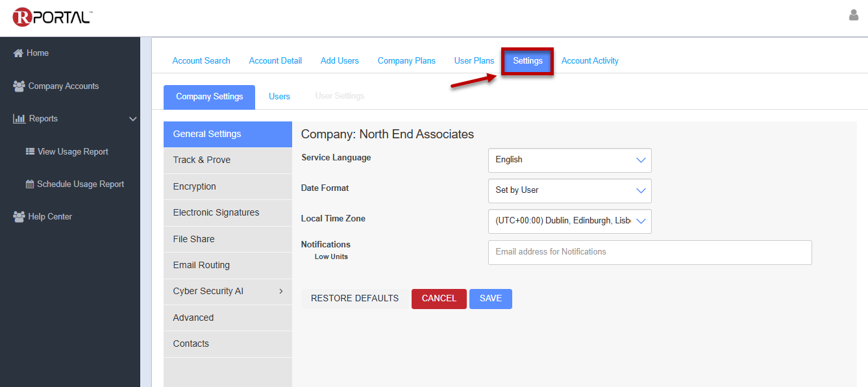This screenshot has height=387, width=868.
Task: Click the notifications email address field
Action: pos(649,252)
